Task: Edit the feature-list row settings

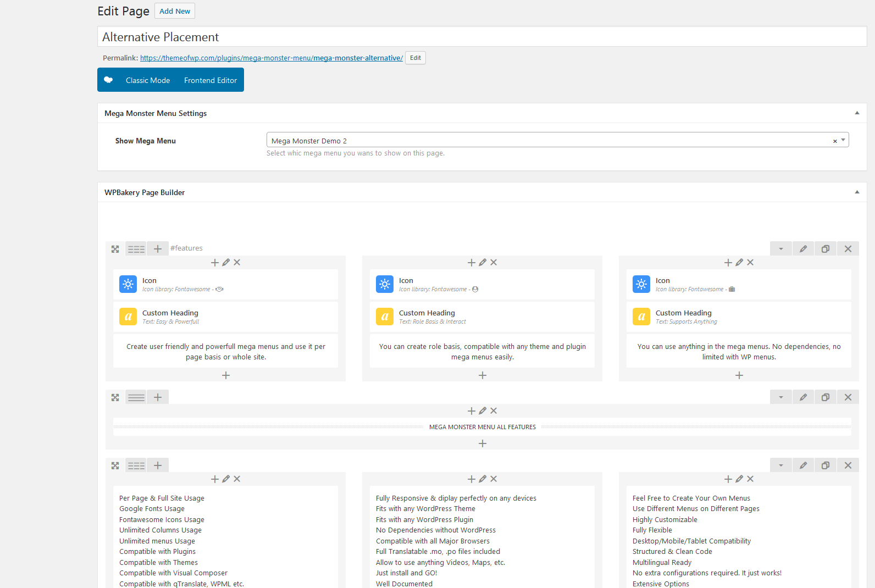Action: (803, 465)
